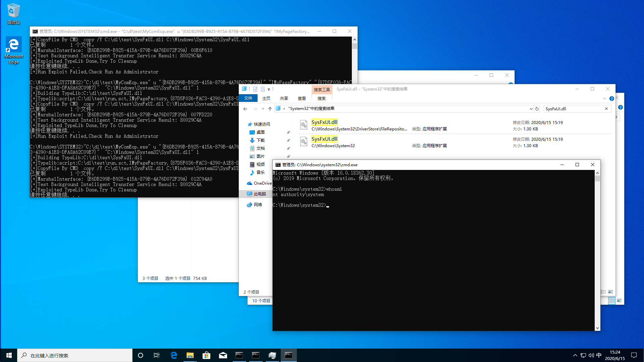Click the pin icon beside 桌面

pos(288,132)
